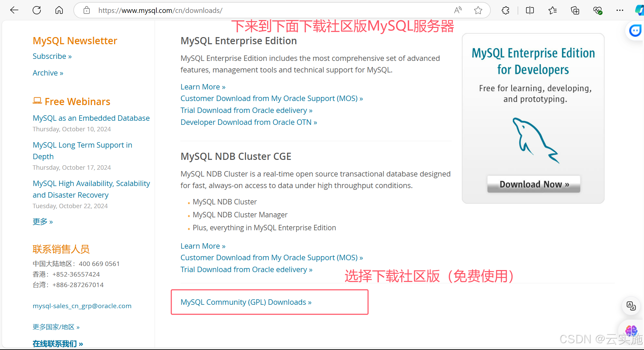Click the colorful brain assistant icon

pyautogui.click(x=631, y=330)
